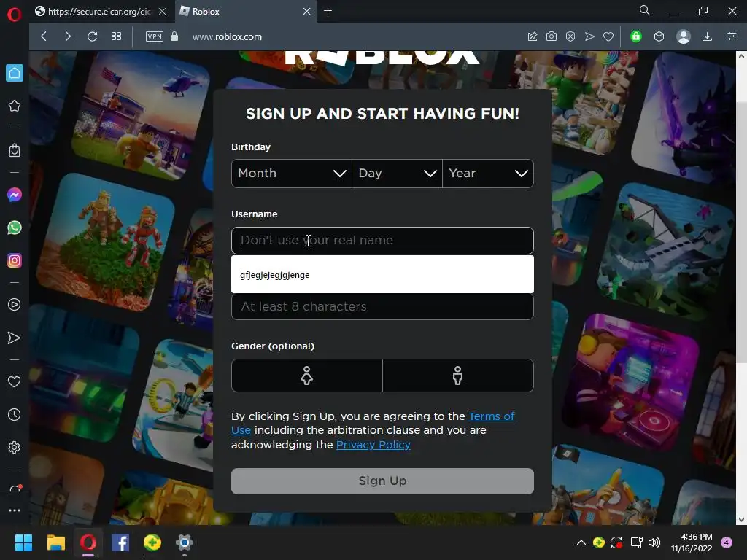
Task: Open taskbar Settings gear app
Action: [x=185, y=542]
